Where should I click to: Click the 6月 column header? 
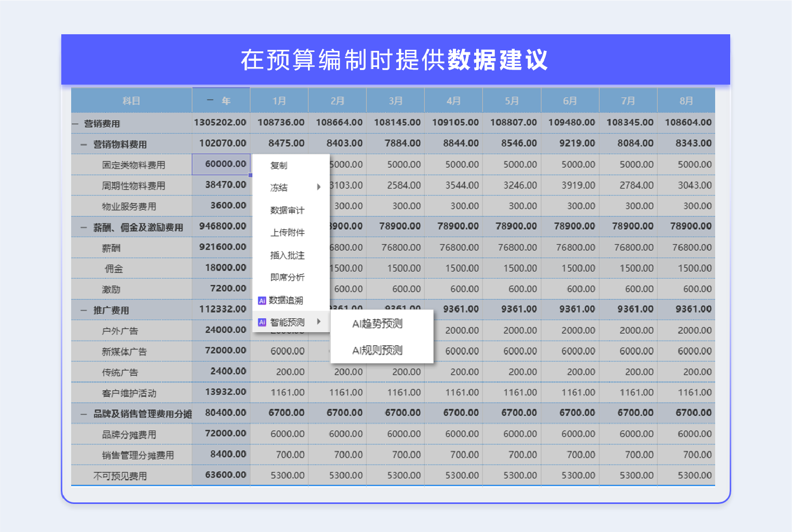click(x=570, y=101)
